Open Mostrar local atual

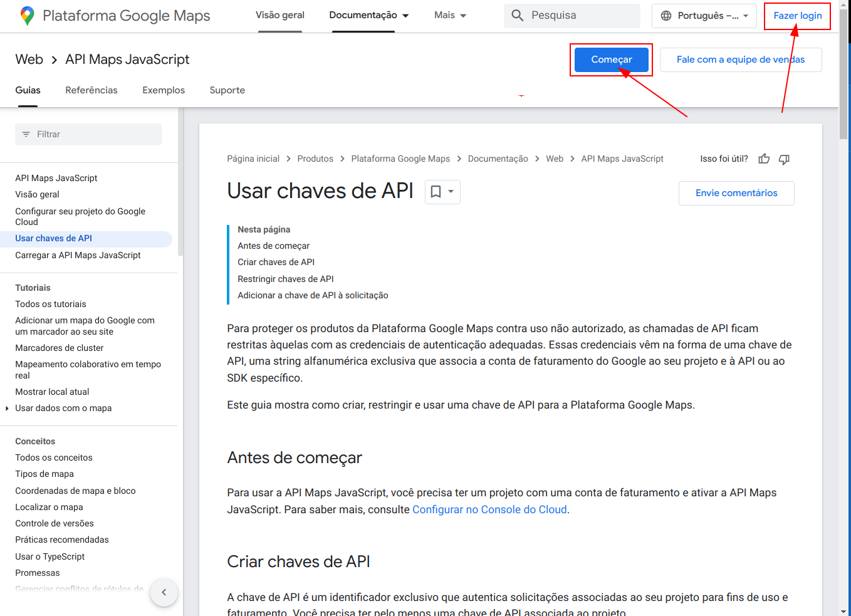click(53, 392)
